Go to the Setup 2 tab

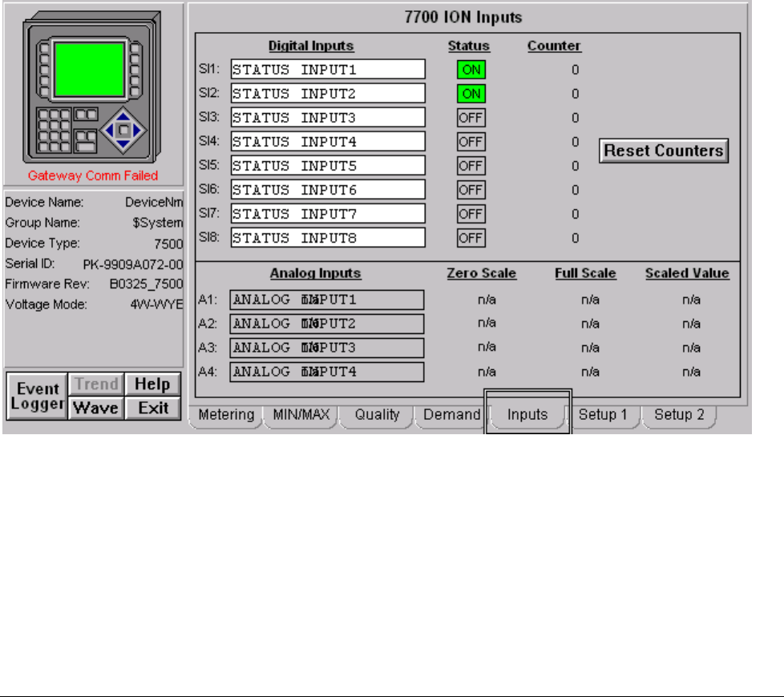(x=679, y=415)
